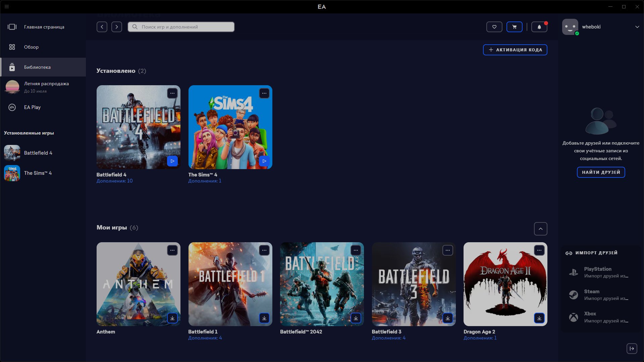Click the "Активация кода" button

515,50
